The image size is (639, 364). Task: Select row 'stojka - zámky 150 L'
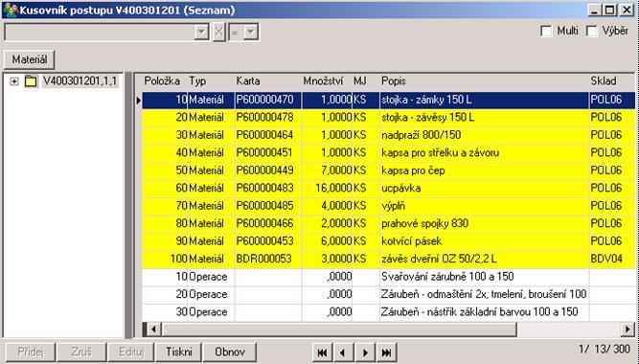pos(388,100)
